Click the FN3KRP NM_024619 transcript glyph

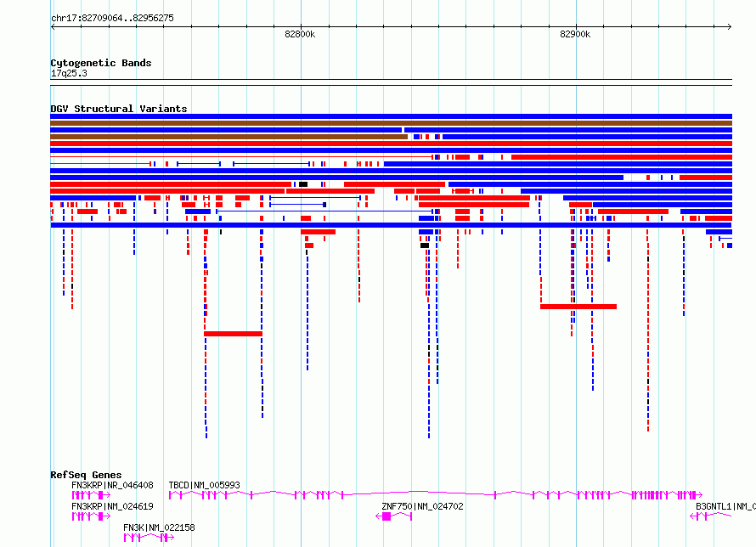coord(91,516)
